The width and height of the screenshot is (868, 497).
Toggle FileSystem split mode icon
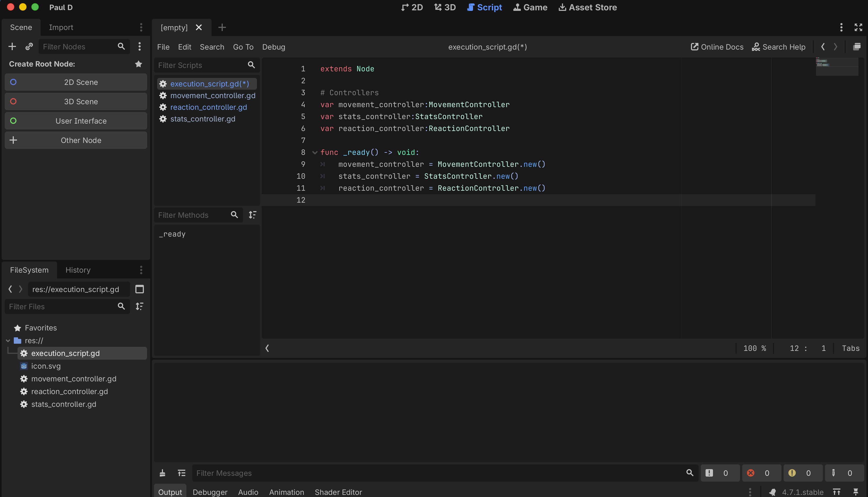tap(139, 289)
